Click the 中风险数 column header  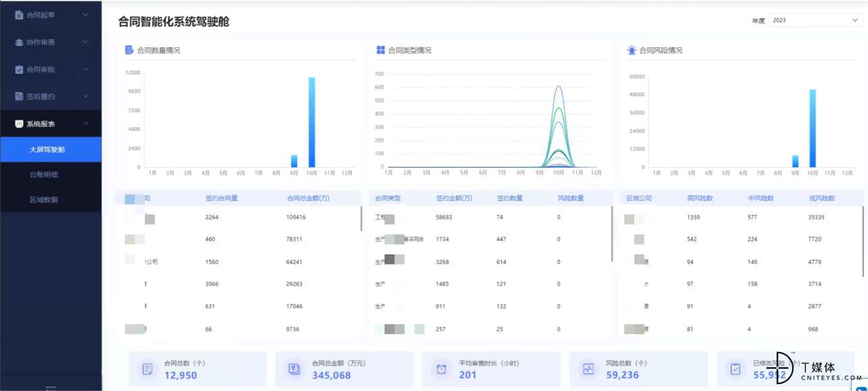pyautogui.click(x=761, y=198)
